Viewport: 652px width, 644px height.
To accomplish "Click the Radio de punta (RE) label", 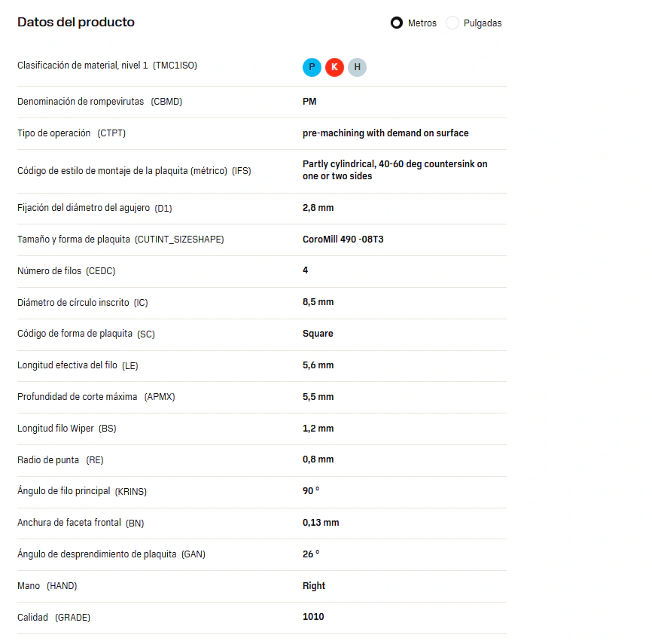I will [x=60, y=459].
